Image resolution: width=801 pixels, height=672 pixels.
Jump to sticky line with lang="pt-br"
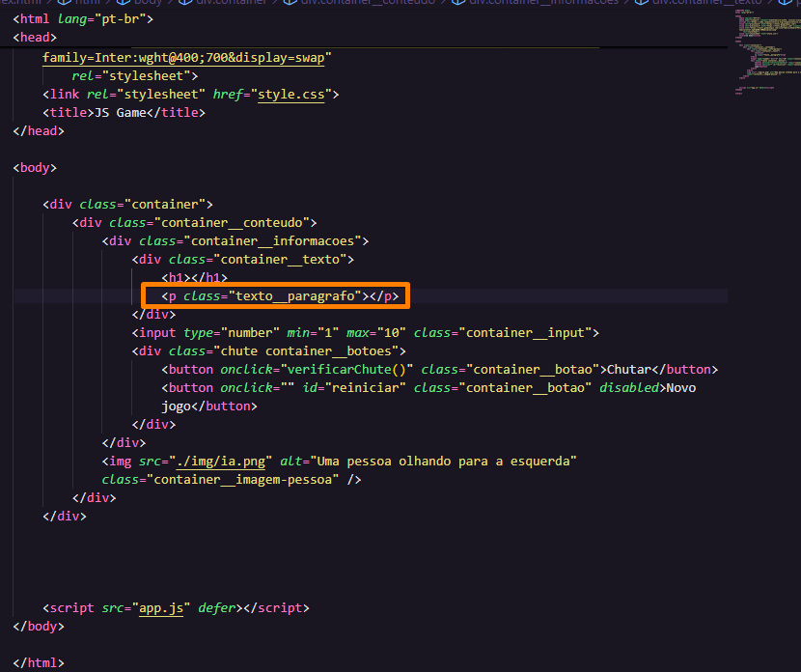coord(83,19)
